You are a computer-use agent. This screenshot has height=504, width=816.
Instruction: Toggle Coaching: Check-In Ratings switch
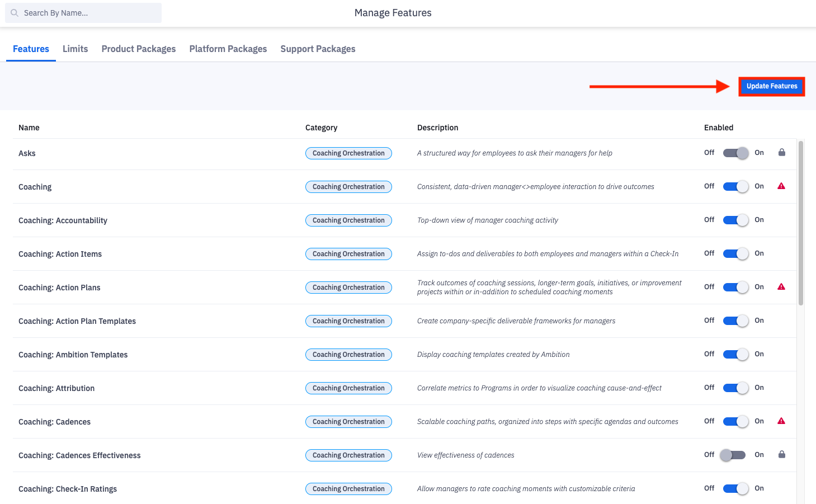pos(735,488)
